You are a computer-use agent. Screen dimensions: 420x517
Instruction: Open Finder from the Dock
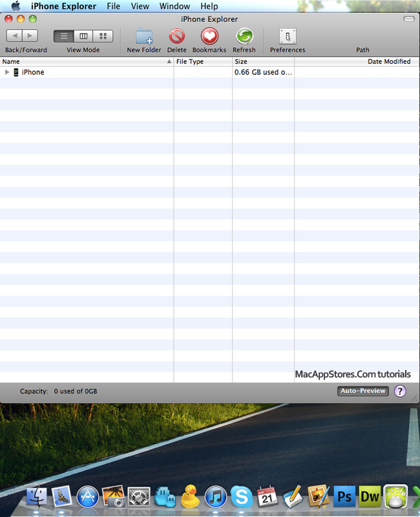(36, 496)
